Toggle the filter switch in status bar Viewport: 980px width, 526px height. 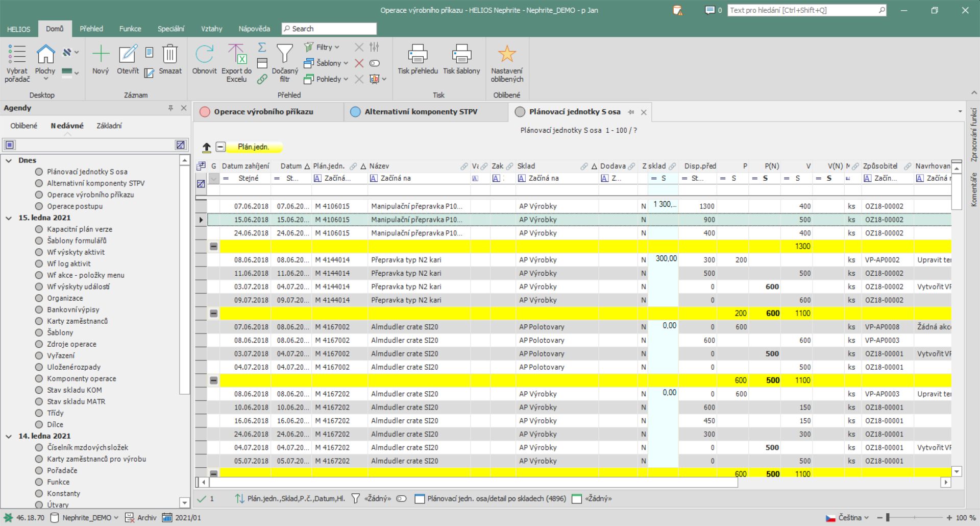[402, 499]
